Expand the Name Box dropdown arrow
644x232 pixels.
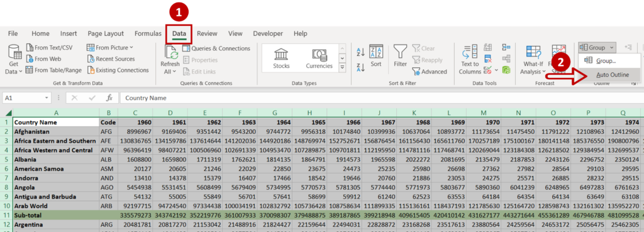click(47, 98)
